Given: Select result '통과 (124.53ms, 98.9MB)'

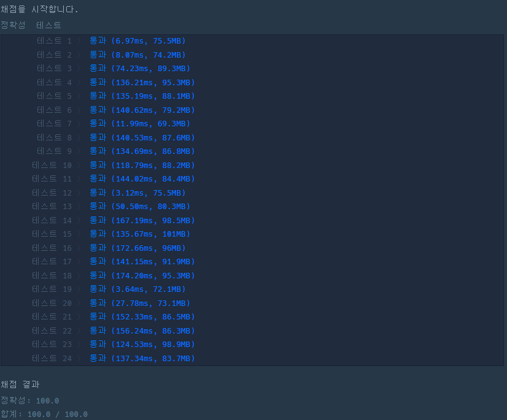Looking at the screenshot, I should point(142,345).
